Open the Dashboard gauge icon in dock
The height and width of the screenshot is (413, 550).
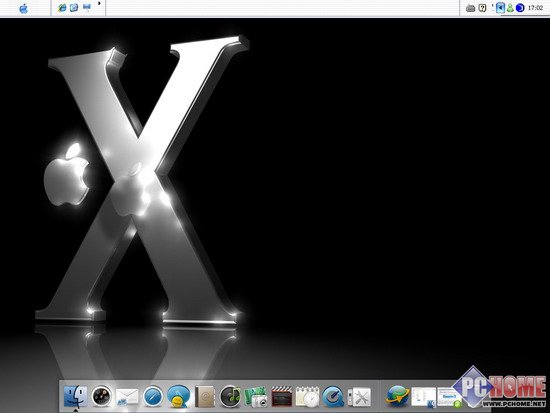tap(101, 397)
